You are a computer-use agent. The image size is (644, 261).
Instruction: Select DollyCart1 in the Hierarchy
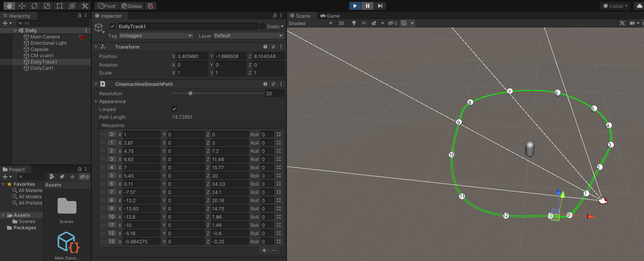(x=42, y=68)
